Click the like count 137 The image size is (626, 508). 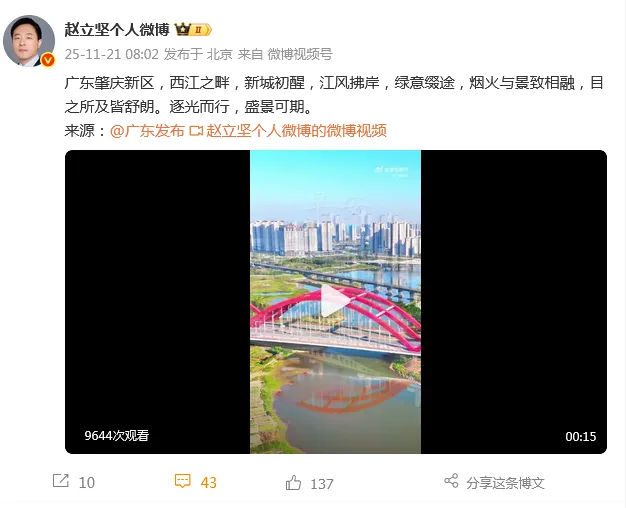point(322,484)
